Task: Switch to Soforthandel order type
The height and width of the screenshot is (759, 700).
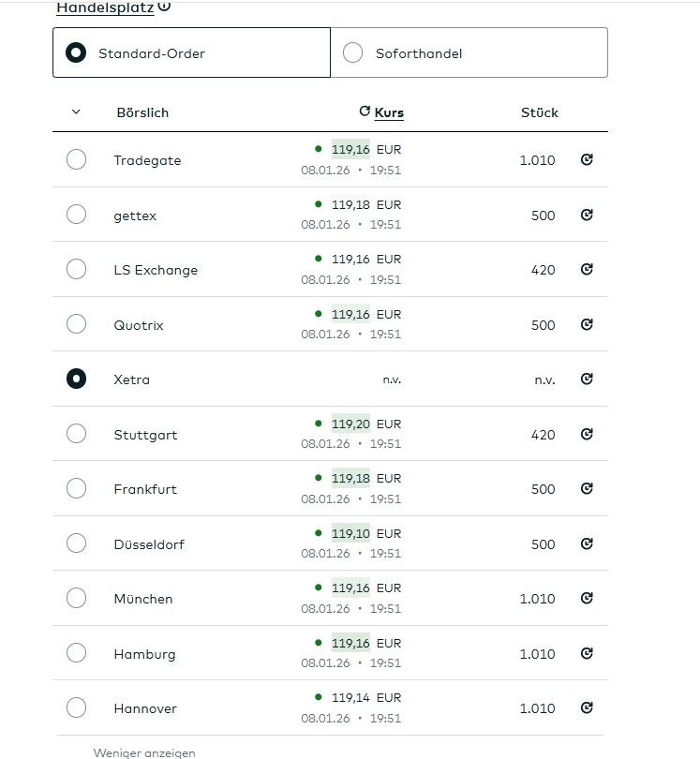Action: (353, 53)
